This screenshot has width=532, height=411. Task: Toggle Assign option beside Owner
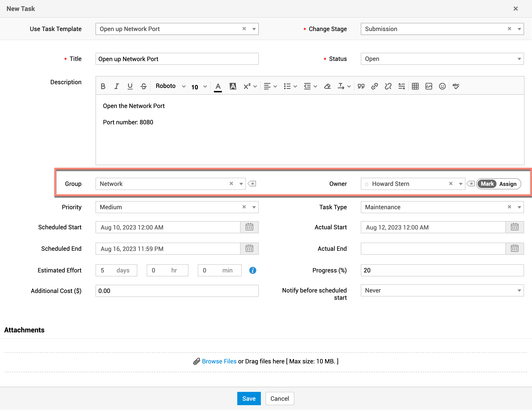click(508, 184)
